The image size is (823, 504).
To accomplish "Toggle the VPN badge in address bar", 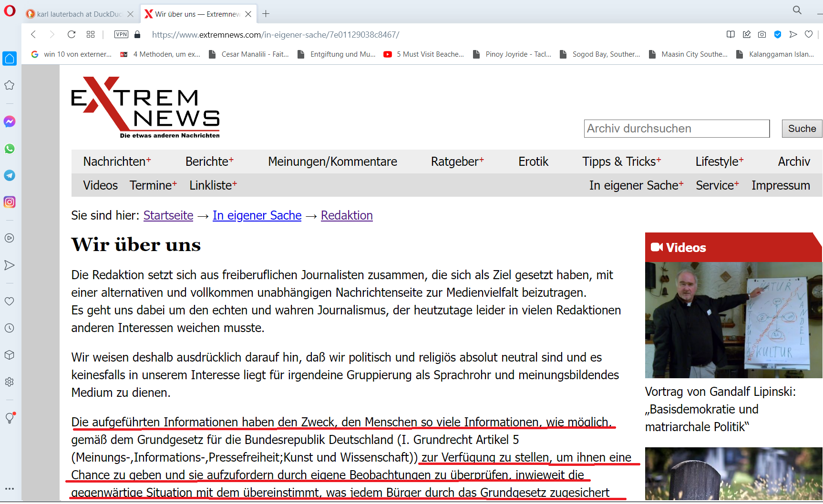I will [121, 34].
